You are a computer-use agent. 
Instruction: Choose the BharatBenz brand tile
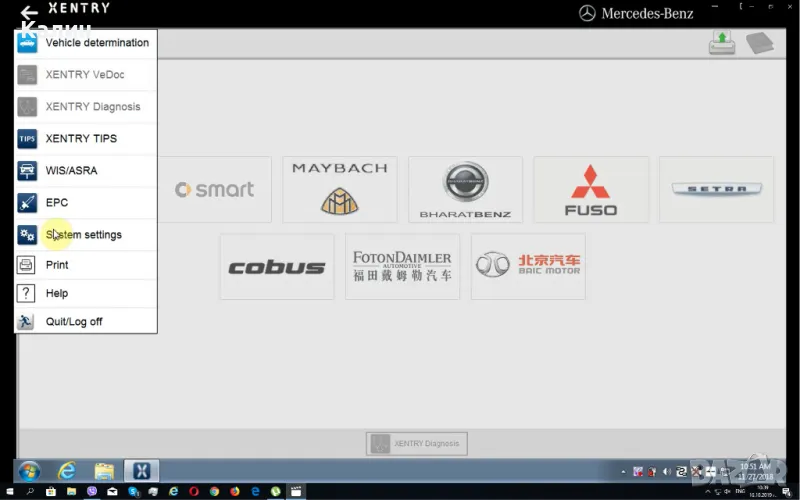tap(465, 190)
